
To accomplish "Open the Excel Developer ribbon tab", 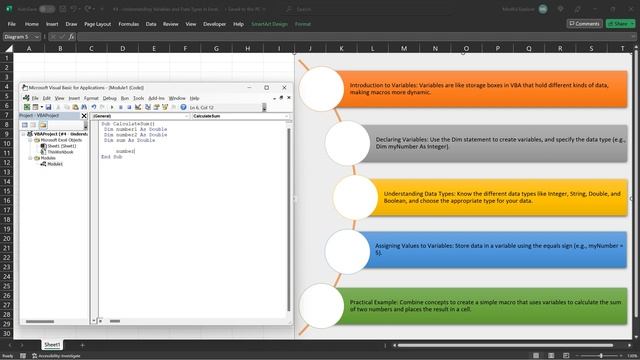I will click(x=214, y=24).
